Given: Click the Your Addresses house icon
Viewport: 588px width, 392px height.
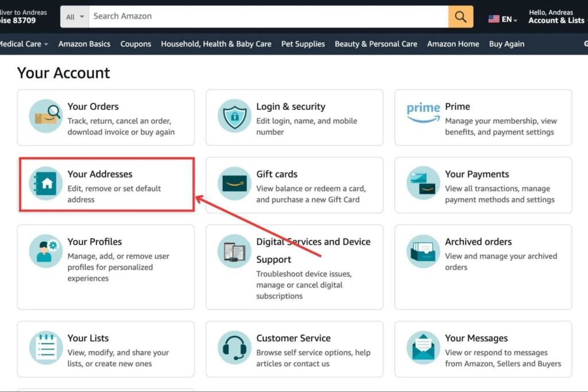Looking at the screenshot, I should [x=46, y=183].
